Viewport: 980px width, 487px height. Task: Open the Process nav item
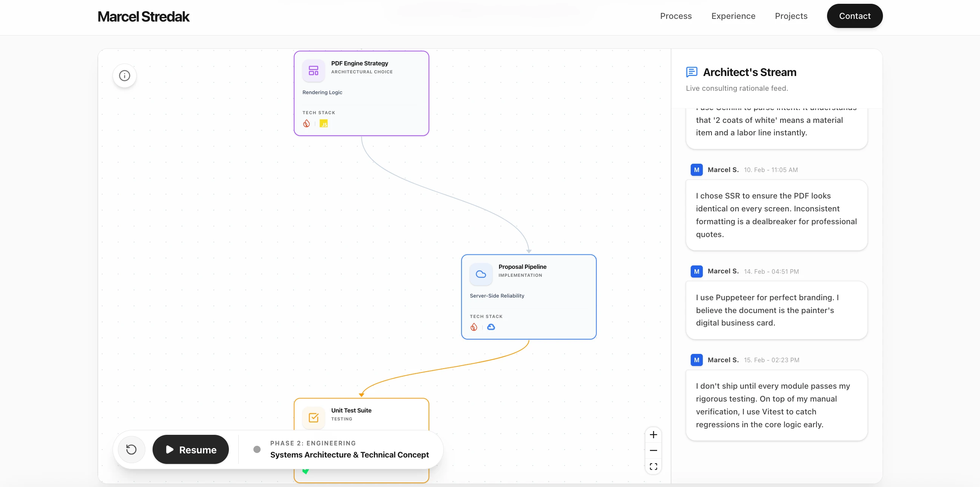(x=676, y=16)
